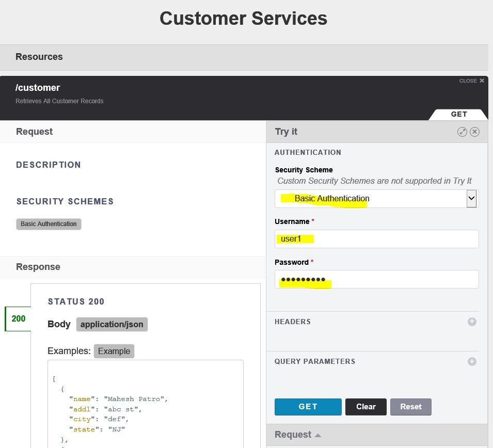Collapse the Request section arrow

pyautogui.click(x=318, y=435)
